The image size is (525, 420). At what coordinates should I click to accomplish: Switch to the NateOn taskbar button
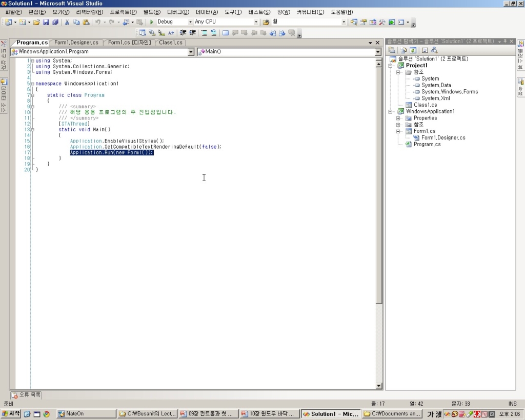point(86,414)
